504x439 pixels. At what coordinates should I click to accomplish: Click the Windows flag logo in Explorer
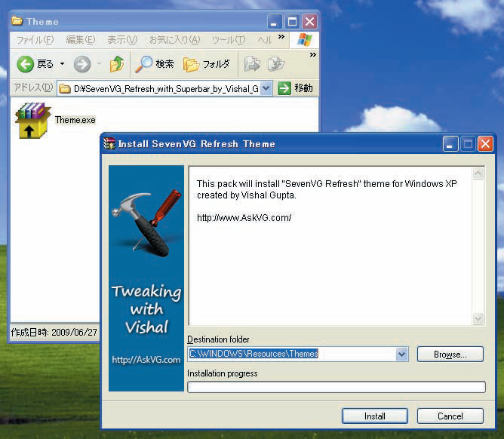pos(304,40)
